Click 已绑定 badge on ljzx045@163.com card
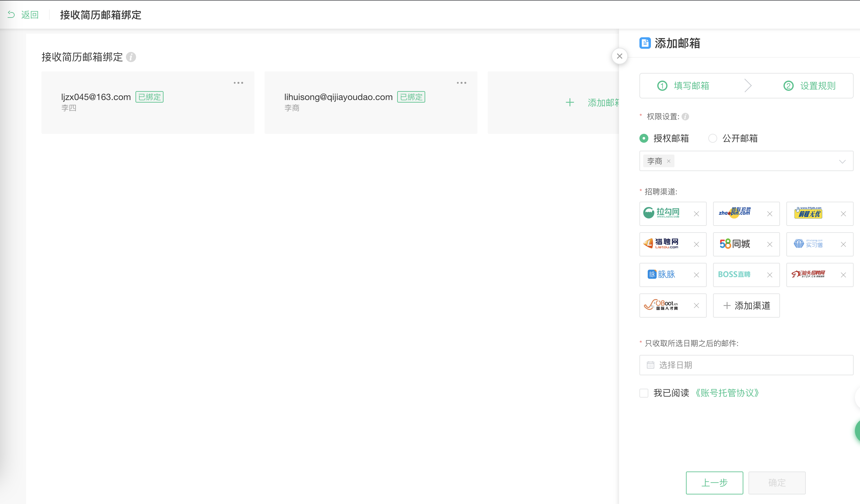 pos(149,97)
